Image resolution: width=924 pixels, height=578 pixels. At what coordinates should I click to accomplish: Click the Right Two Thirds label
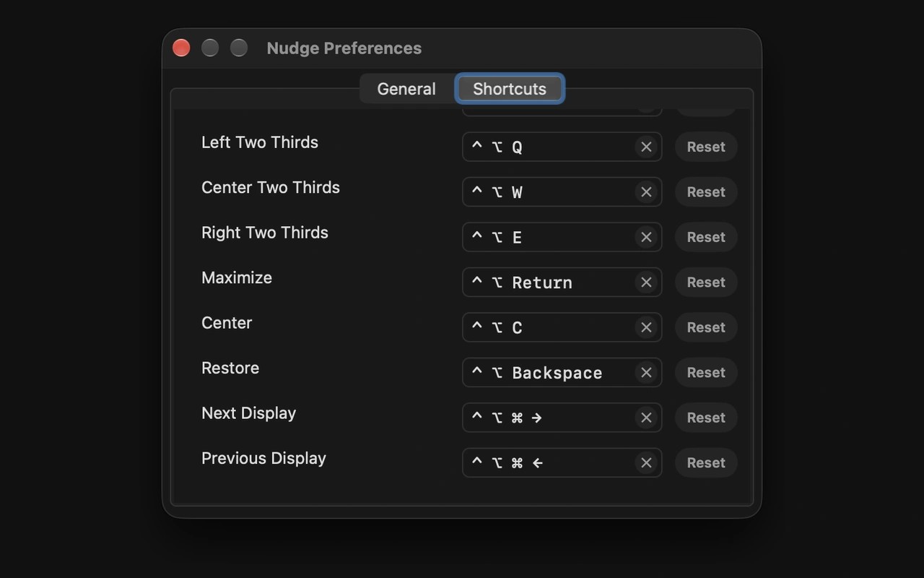click(265, 233)
